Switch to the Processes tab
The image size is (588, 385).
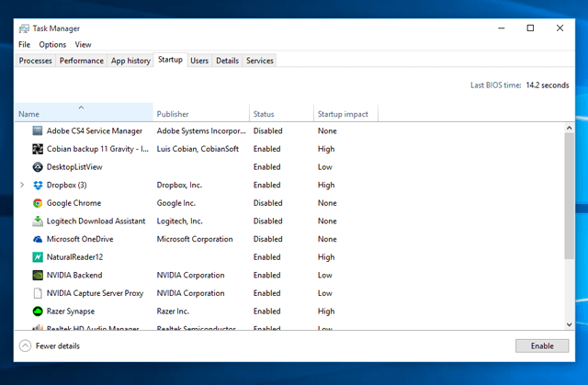(35, 61)
